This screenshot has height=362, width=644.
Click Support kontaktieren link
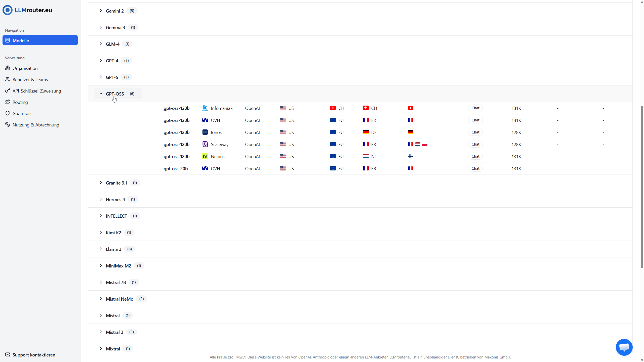[34, 355]
